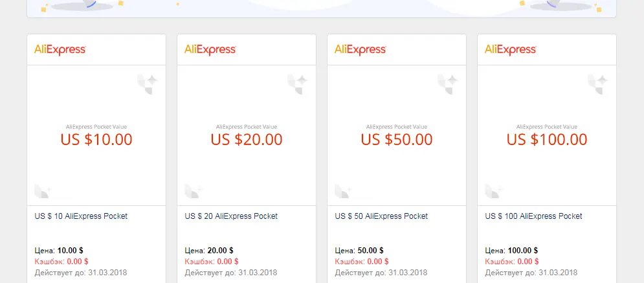Open the 'US $ 20 AliExpress Pocket' title link

[231, 216]
